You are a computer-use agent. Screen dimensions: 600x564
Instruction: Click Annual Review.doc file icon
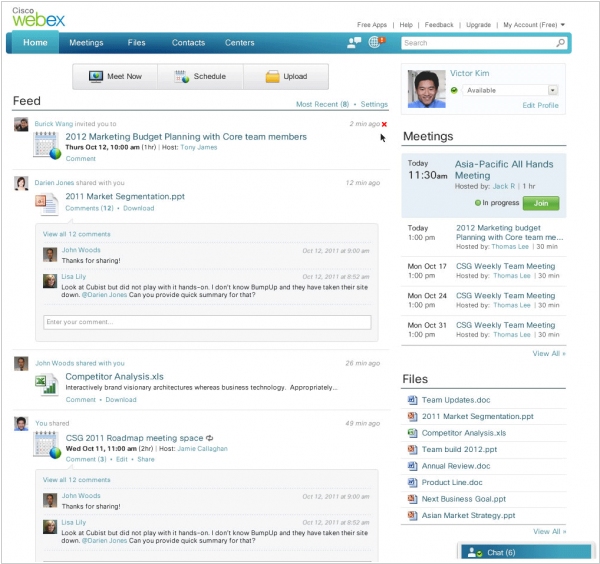coord(412,466)
